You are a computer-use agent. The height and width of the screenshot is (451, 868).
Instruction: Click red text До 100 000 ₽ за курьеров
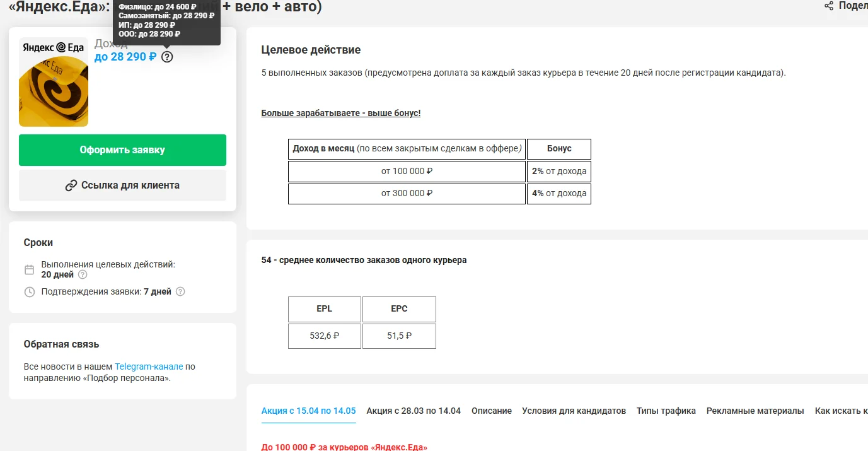click(x=344, y=447)
